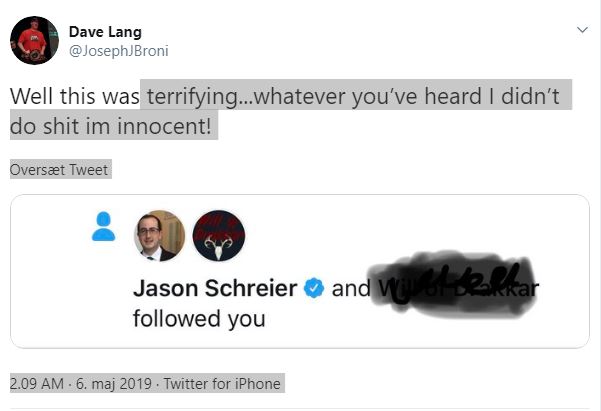The height and width of the screenshot is (411, 601).
Task: Click Dave Lang's profile avatar
Action: tap(34, 40)
